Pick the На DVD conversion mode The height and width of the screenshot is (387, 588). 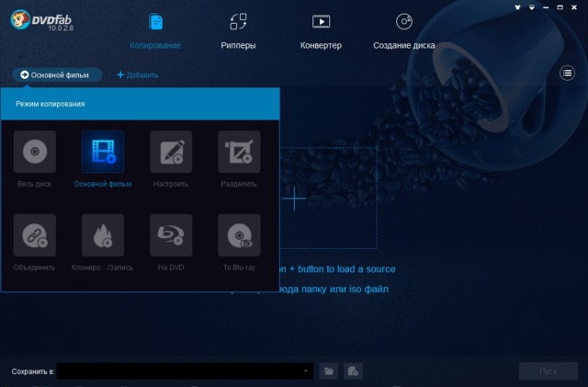tap(171, 236)
